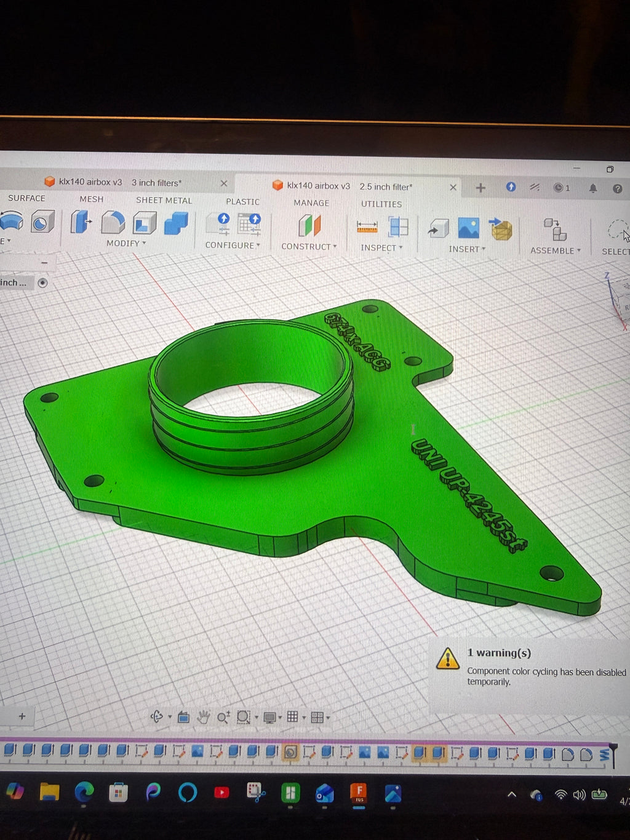Collapse the browser panel with minus

(x=44, y=263)
